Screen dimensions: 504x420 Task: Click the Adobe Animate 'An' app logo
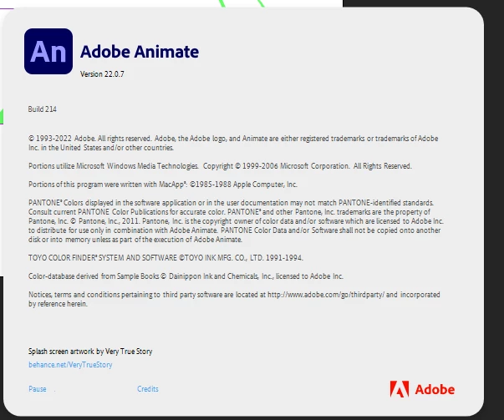(x=48, y=52)
